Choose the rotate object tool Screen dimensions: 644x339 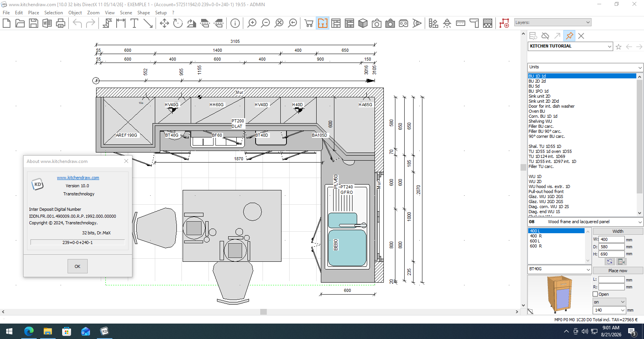(x=178, y=23)
